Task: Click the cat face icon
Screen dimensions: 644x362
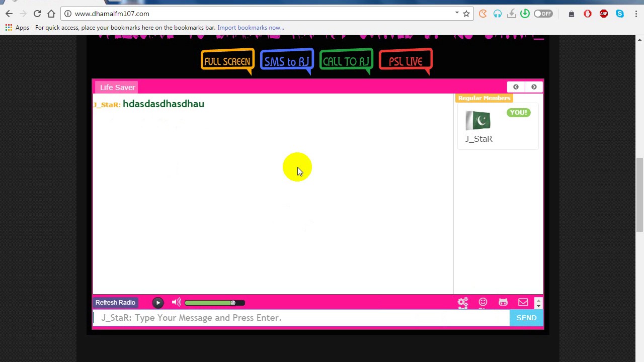Action: (x=503, y=302)
